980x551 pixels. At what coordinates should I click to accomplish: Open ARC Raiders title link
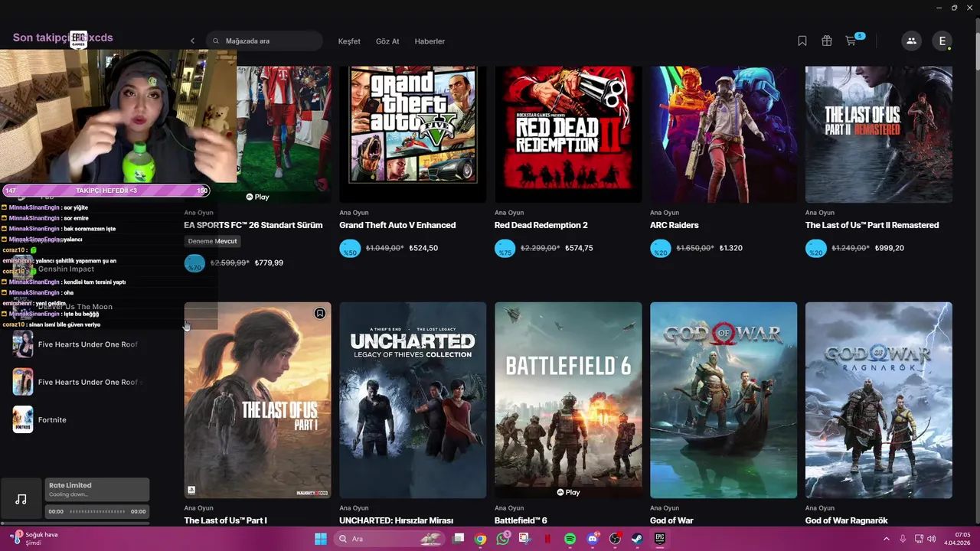pos(675,225)
